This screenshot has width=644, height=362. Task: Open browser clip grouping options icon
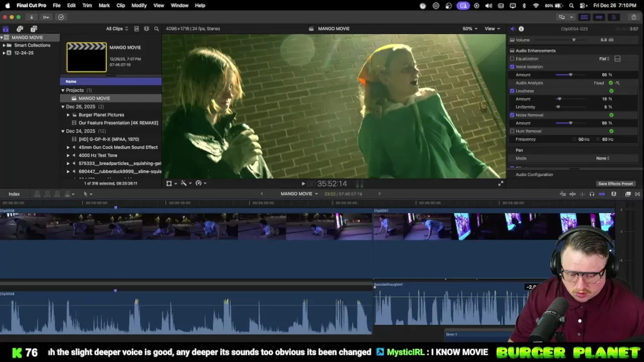pos(146,29)
